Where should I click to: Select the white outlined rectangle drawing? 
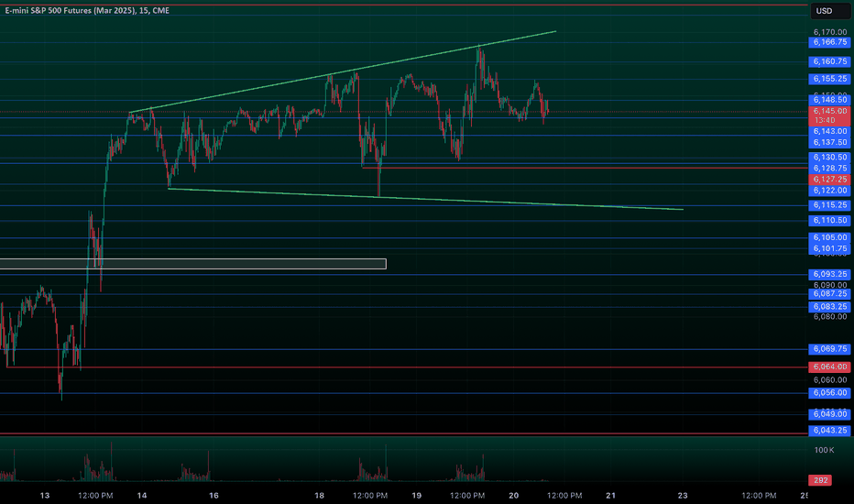(192, 264)
